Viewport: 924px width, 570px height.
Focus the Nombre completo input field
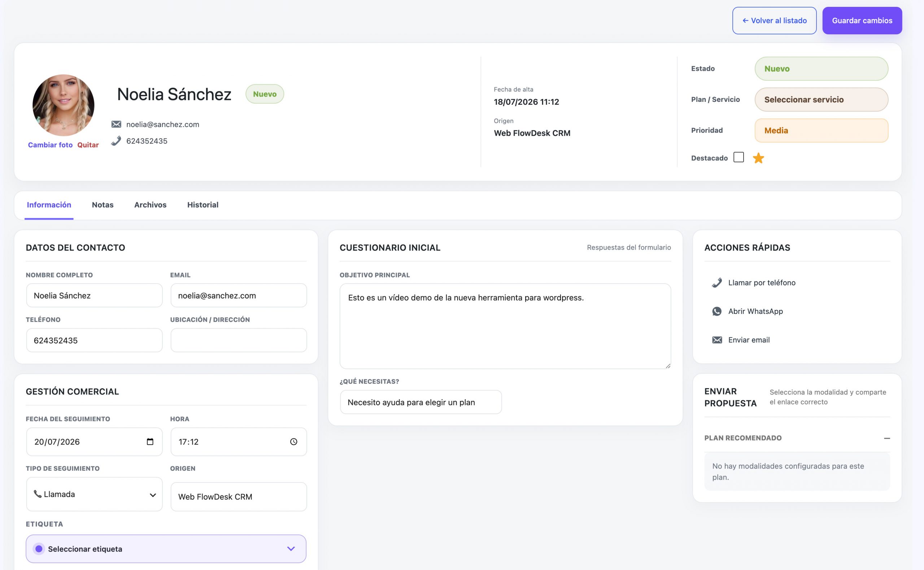(94, 295)
